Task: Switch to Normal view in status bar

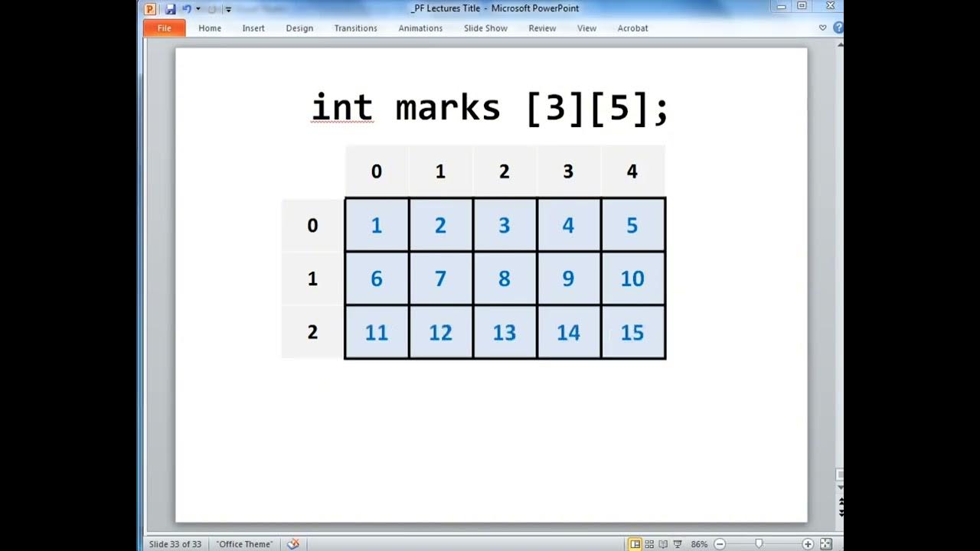Action: tap(635, 544)
